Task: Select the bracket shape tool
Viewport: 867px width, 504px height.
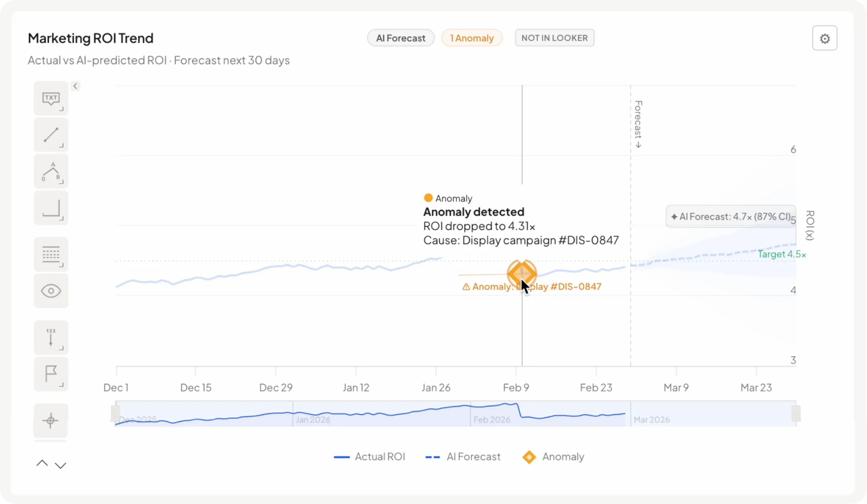Action: (x=51, y=208)
